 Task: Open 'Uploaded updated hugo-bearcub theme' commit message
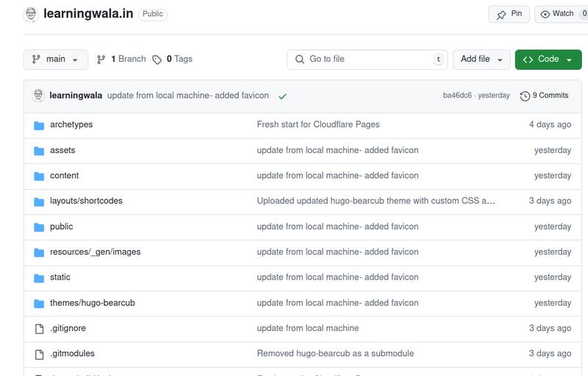point(376,201)
